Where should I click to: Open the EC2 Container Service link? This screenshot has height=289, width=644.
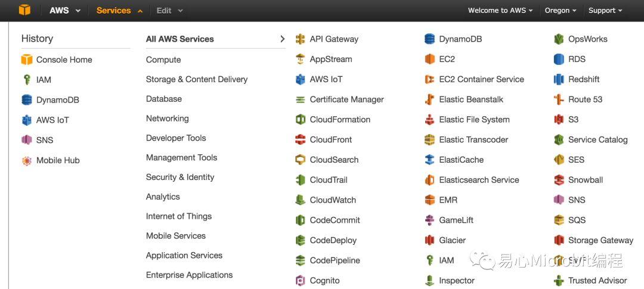point(481,79)
